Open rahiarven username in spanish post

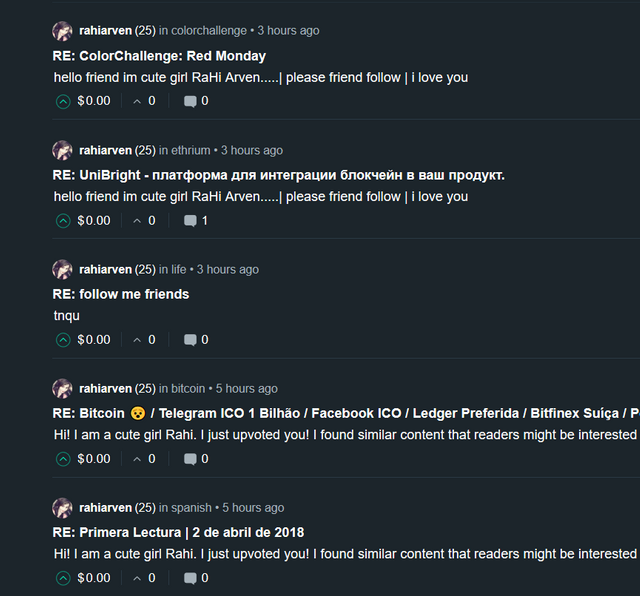tap(105, 508)
